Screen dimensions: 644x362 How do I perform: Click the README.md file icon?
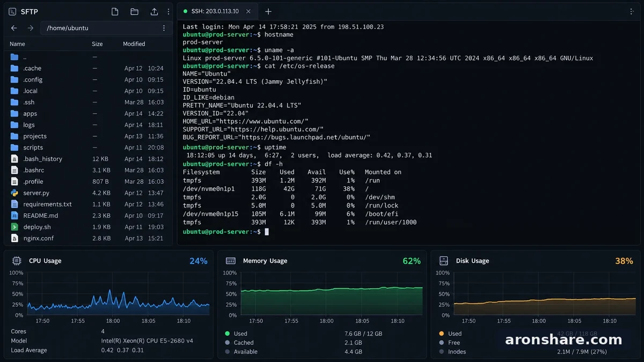click(x=14, y=215)
